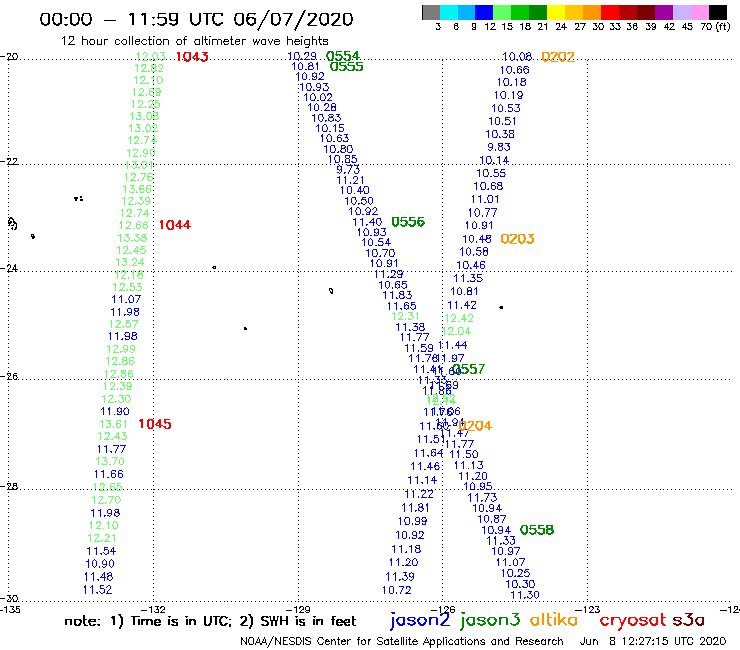Click the wave height value 11.83
This screenshot has width=740, height=650.
[397, 295]
